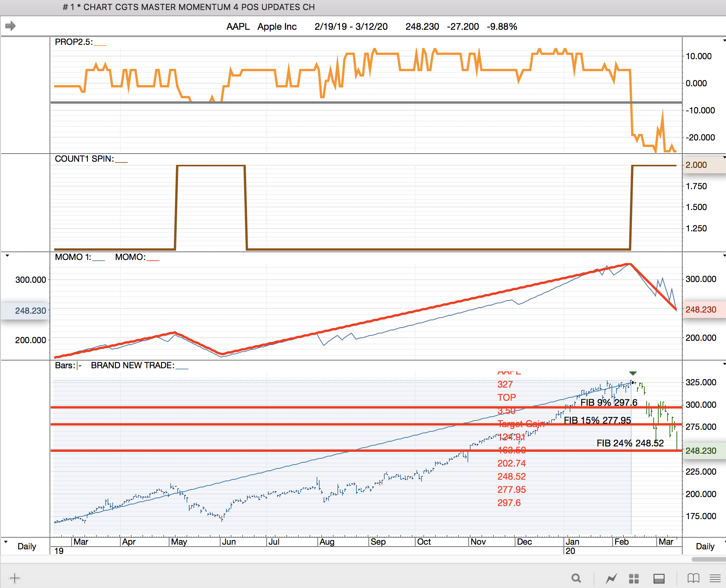Click the right Daily timeframe label
This screenshot has height=588, width=726.
(705, 546)
